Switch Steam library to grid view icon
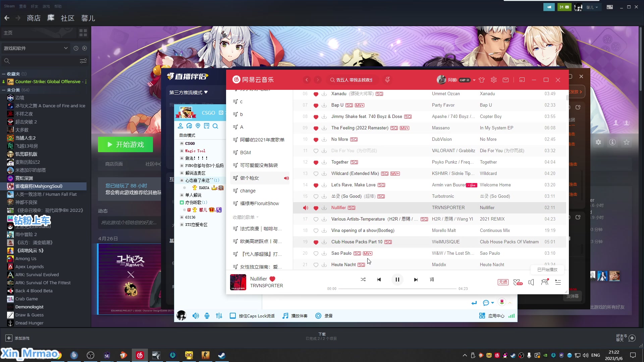 click(83, 33)
